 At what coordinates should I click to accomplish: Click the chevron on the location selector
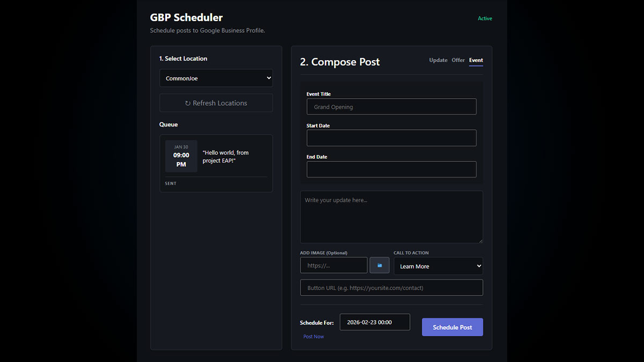(x=268, y=78)
